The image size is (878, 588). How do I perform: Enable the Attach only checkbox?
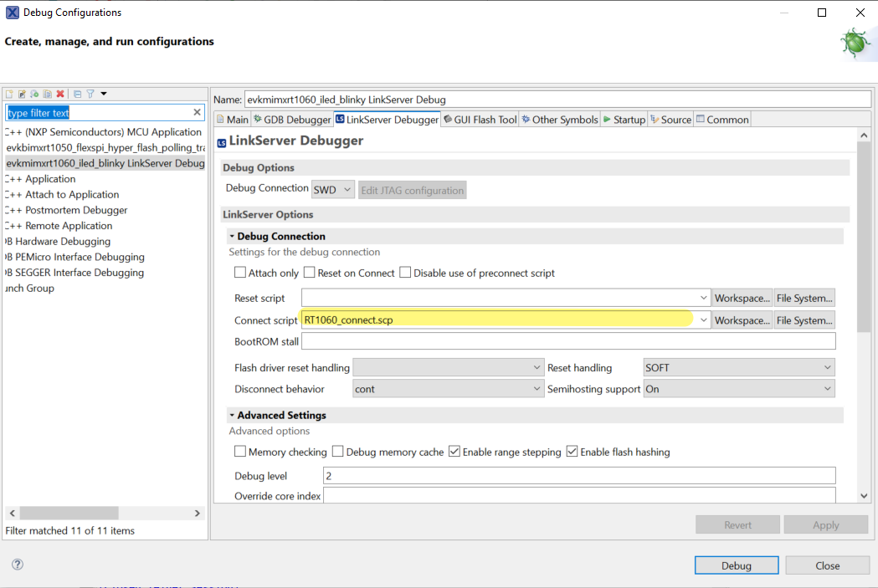[x=240, y=273]
